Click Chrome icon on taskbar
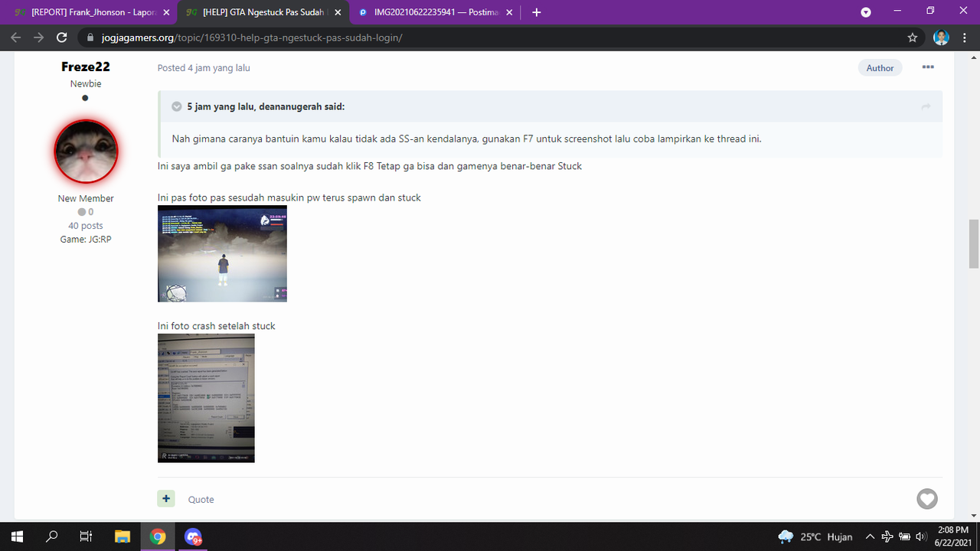This screenshot has height=551, width=980. click(158, 536)
